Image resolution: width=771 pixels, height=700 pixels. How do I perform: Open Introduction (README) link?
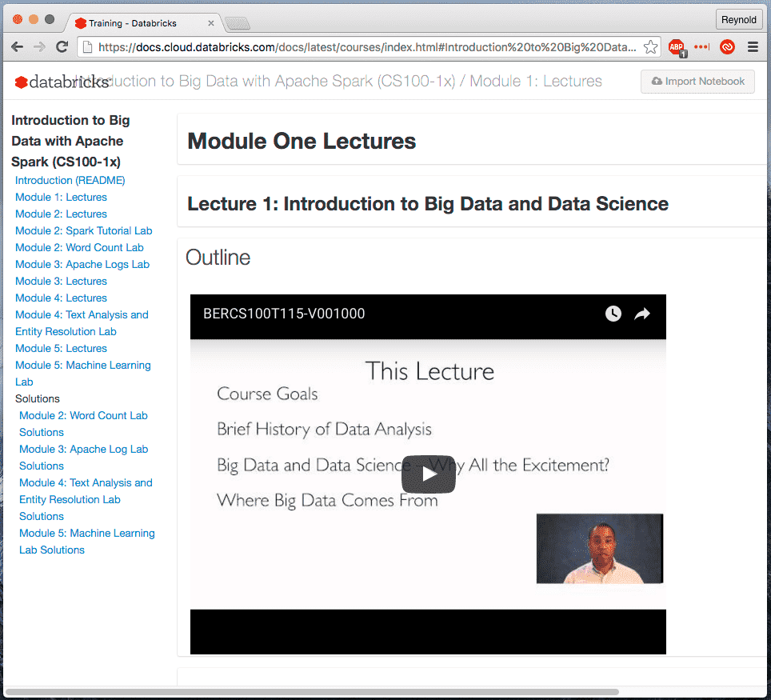[70, 181]
